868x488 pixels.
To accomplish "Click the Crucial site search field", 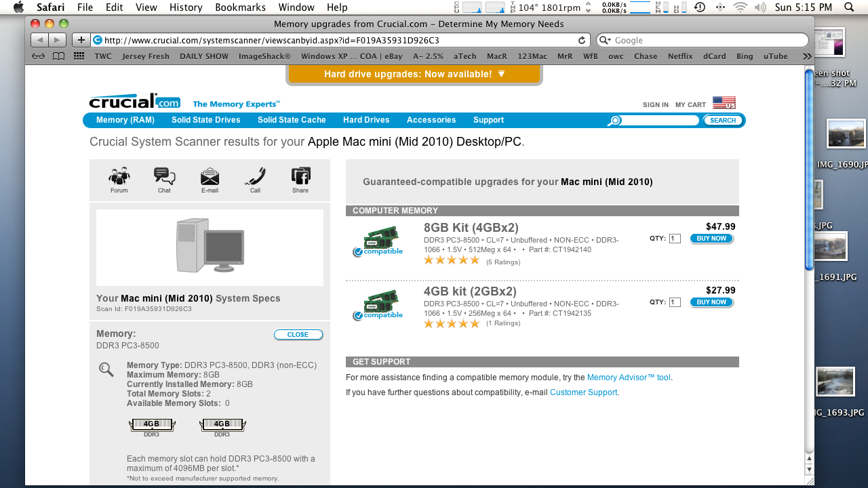I will tap(660, 121).
